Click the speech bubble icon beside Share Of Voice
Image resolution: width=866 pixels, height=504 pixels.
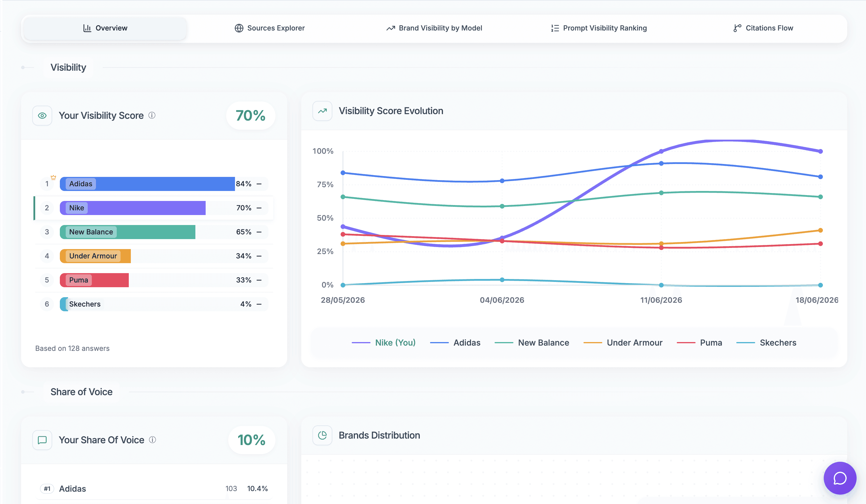click(x=42, y=440)
